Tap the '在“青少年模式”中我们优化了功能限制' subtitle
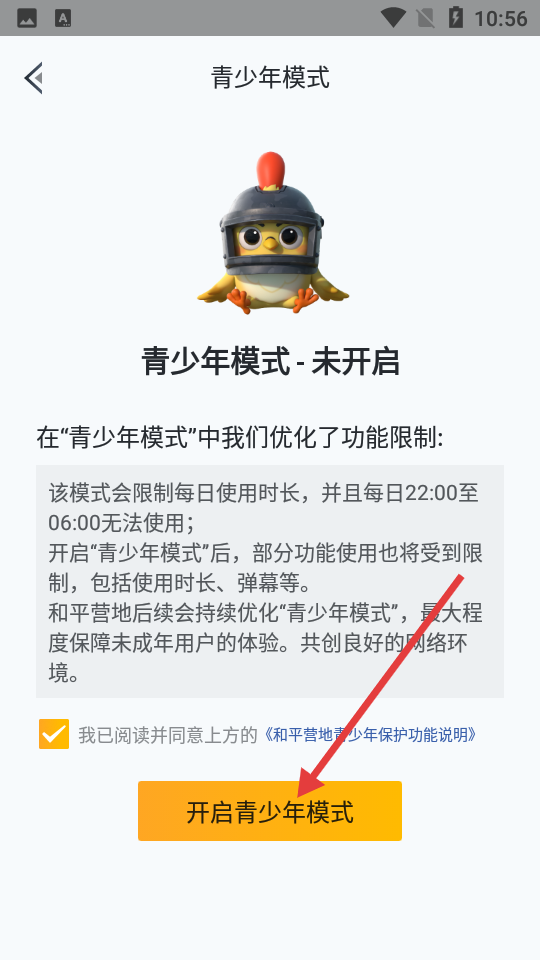This screenshot has height=960, width=540. pos(239,438)
